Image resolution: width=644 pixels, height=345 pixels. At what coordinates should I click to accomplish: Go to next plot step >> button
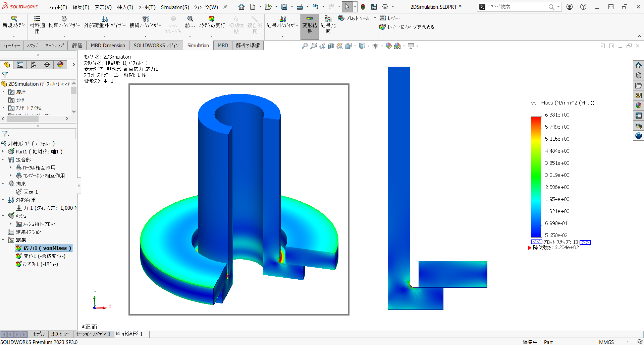[x=585, y=242]
